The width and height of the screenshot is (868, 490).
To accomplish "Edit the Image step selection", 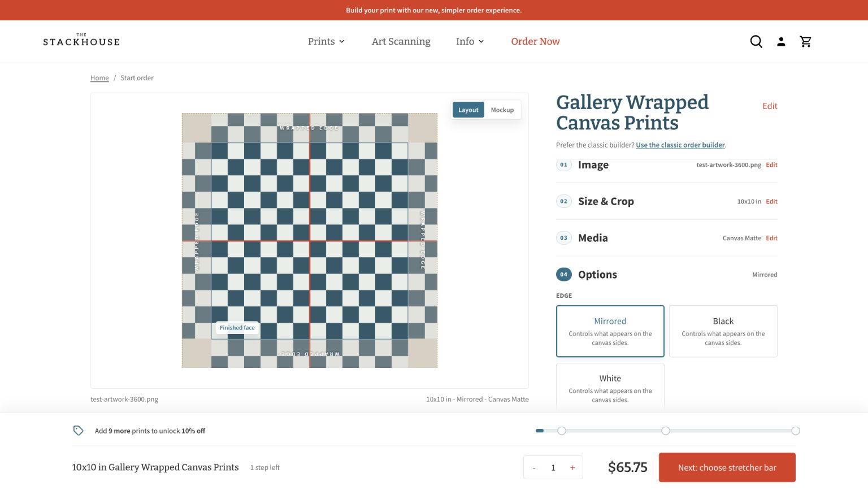I will (771, 165).
